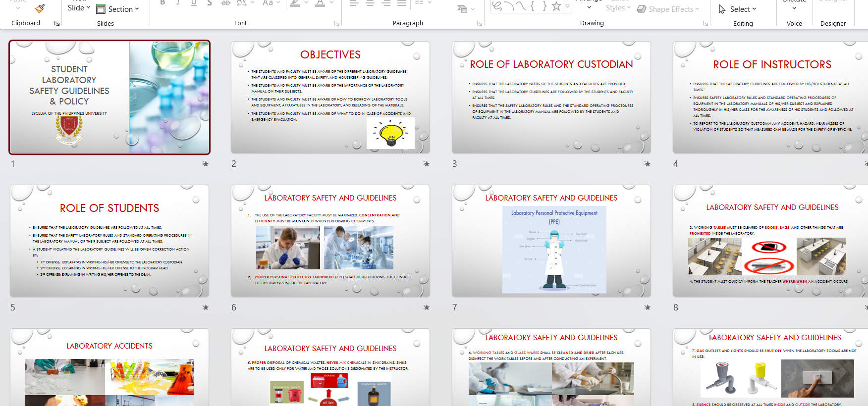Open the character spacing dropdown arrow
The image size is (868, 406).
pos(252,3)
